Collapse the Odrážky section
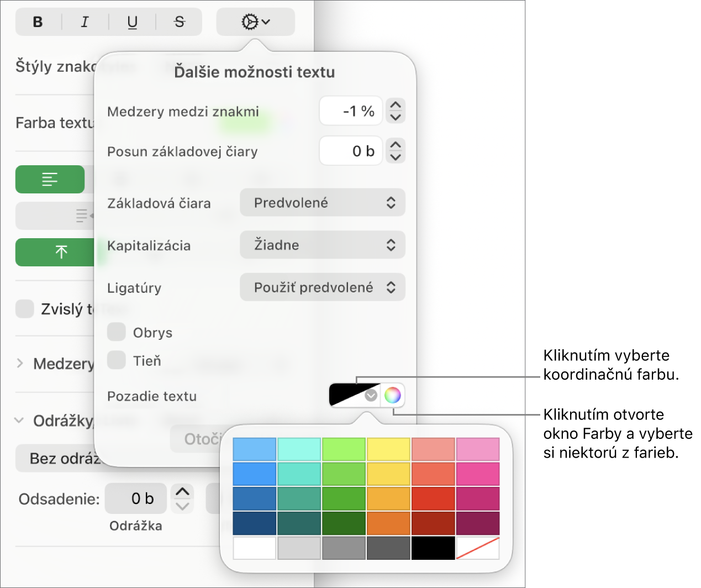701x588 pixels. [x=19, y=421]
